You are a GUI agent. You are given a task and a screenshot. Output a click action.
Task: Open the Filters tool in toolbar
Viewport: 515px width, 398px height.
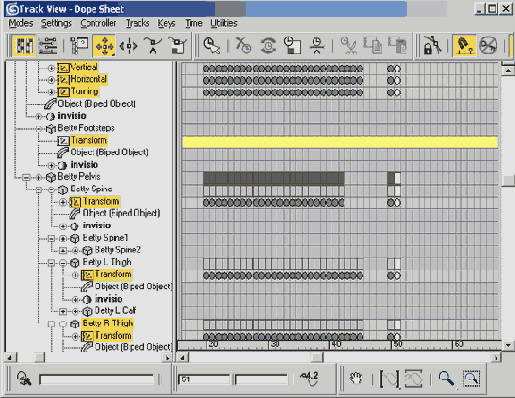coord(79,45)
